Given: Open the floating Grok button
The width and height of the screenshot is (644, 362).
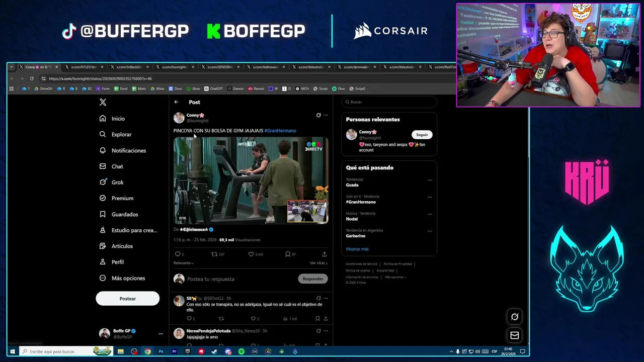Looking at the screenshot, I should click(515, 317).
